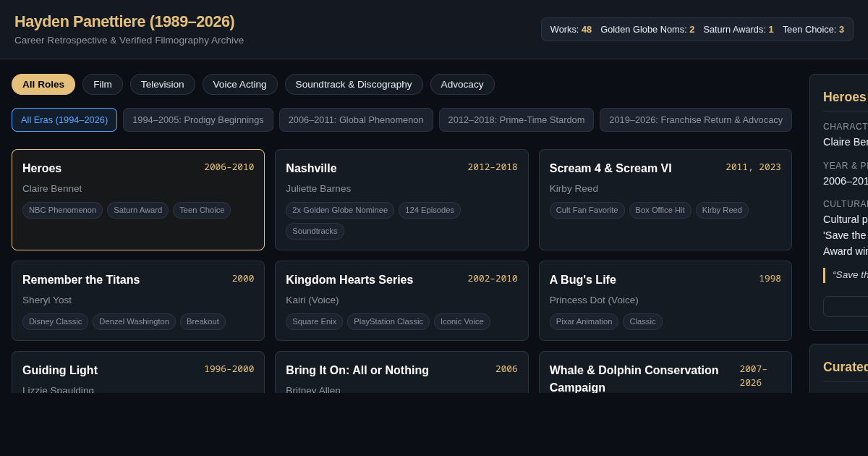Click the Soundtracks tag on Nashville

tap(315, 232)
